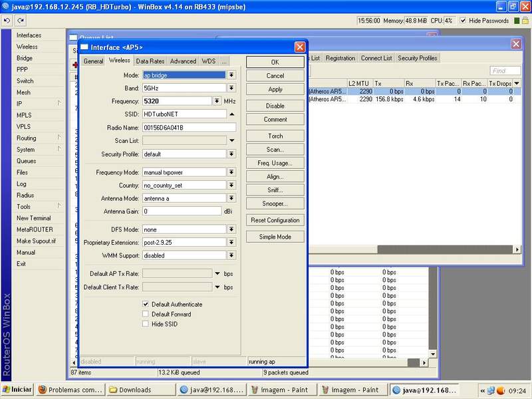Click the undo arrow in WinBox toolbar
The image size is (532, 399).
click(7, 21)
